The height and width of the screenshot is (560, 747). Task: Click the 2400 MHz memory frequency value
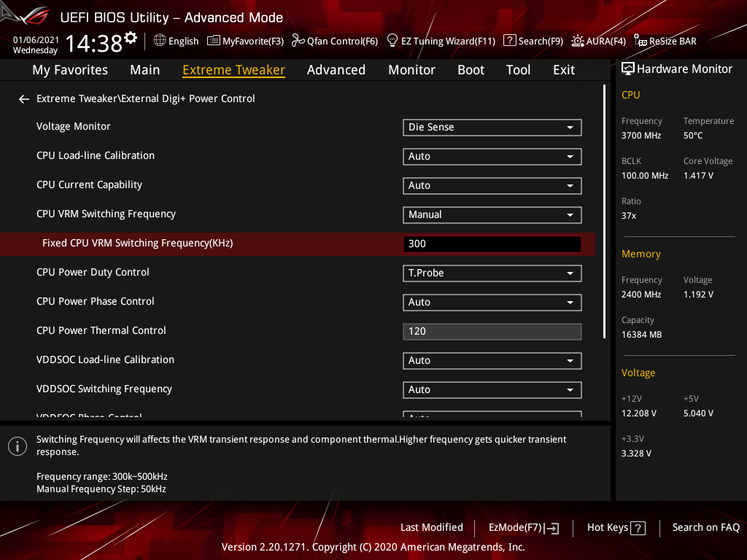(640, 295)
